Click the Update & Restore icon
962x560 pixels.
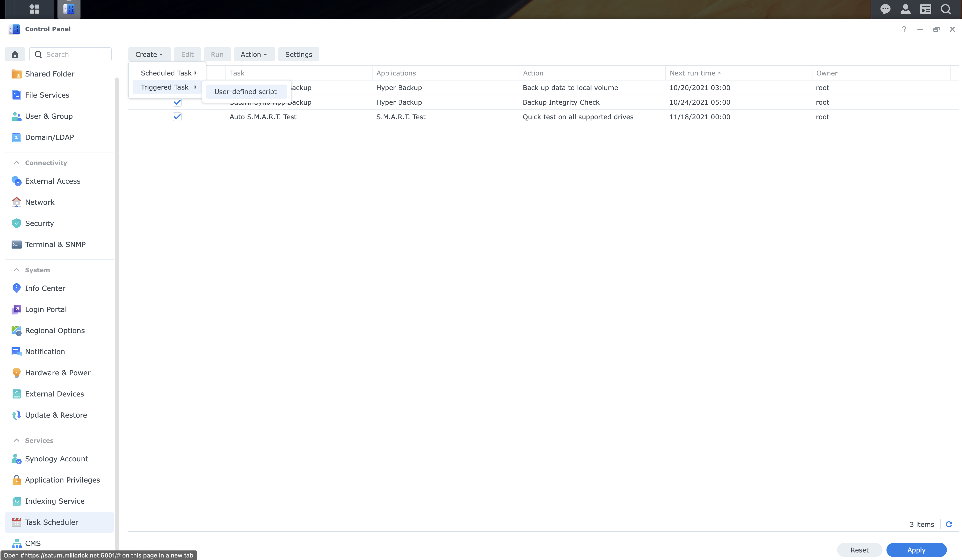(16, 415)
